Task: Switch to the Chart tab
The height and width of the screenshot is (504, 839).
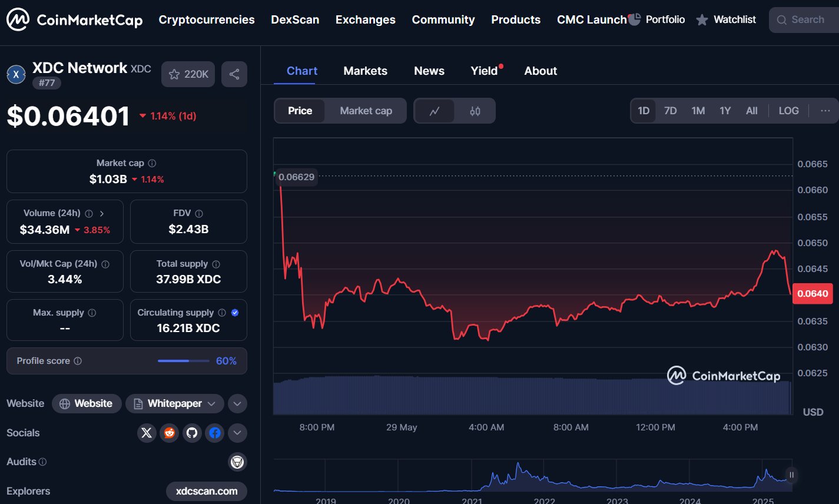Action: point(302,71)
